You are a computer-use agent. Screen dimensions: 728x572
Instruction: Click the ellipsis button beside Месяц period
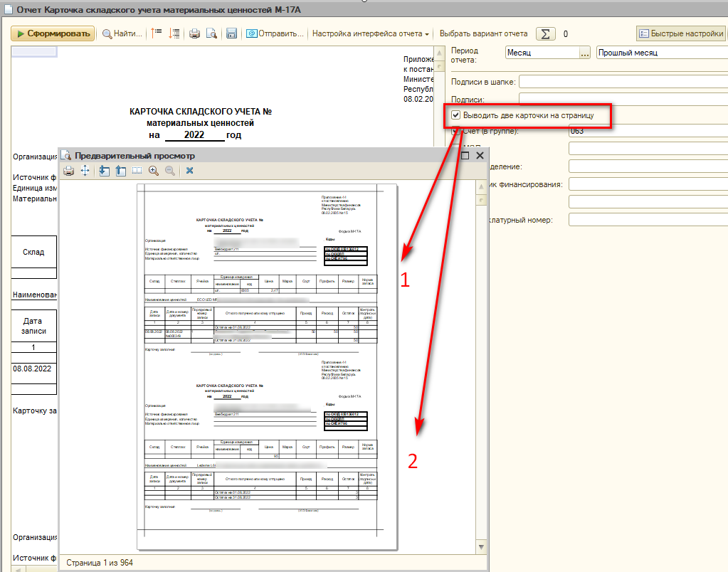[x=584, y=53]
